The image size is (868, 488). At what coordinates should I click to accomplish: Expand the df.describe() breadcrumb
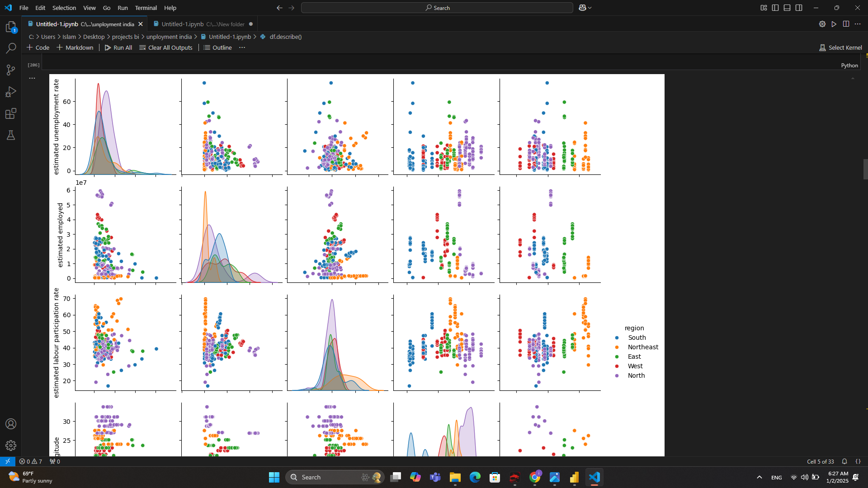click(285, 37)
